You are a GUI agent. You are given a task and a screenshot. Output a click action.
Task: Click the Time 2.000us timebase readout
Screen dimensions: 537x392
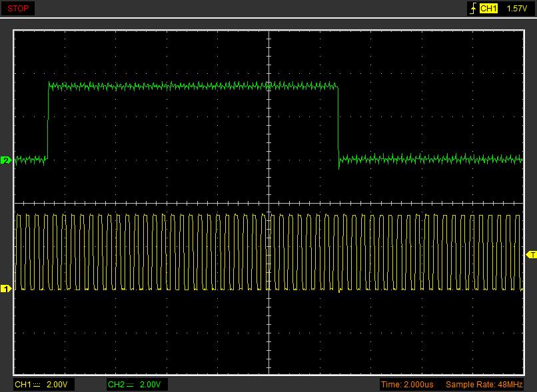pos(407,385)
